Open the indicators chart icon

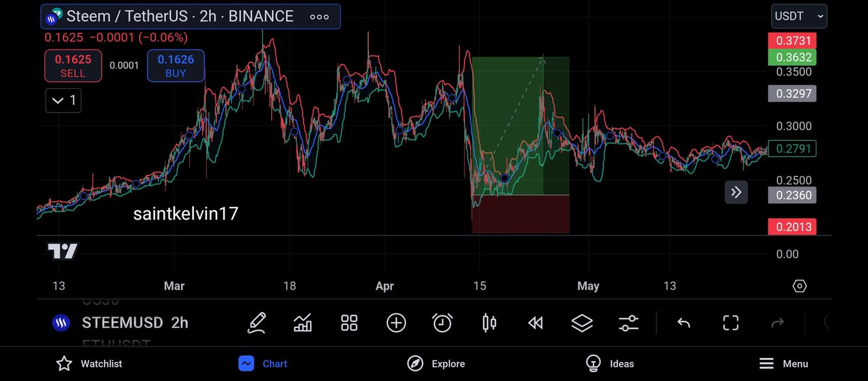pos(302,323)
